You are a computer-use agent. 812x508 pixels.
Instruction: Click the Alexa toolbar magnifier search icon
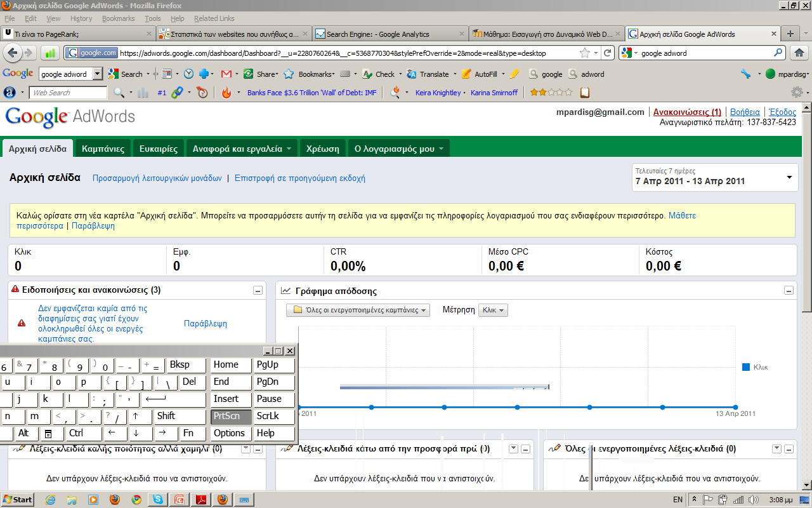(x=119, y=93)
